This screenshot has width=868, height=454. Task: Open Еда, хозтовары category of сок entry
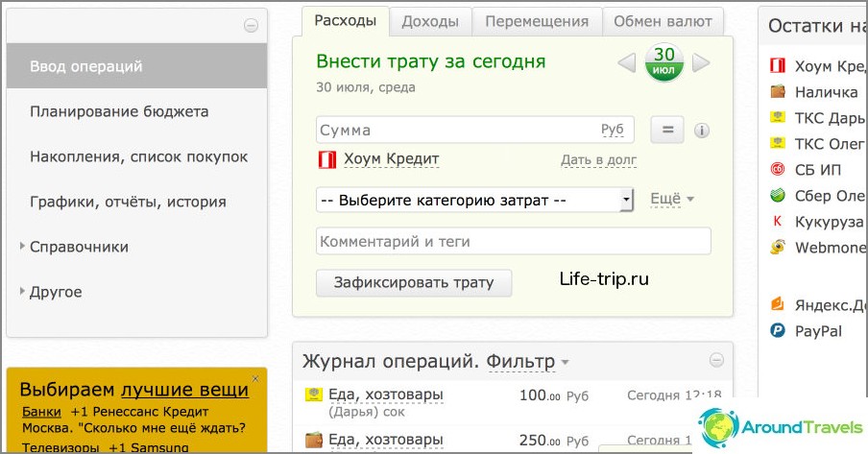click(x=386, y=394)
